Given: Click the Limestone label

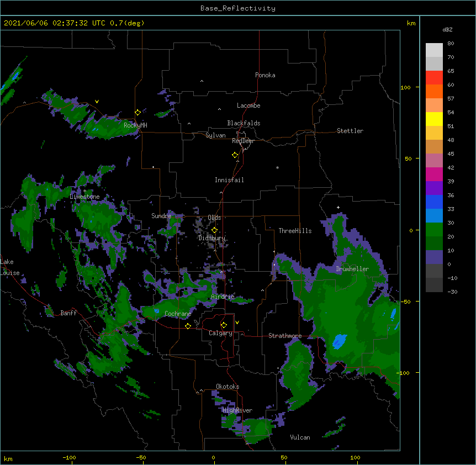Looking at the screenshot, I should tap(84, 197).
